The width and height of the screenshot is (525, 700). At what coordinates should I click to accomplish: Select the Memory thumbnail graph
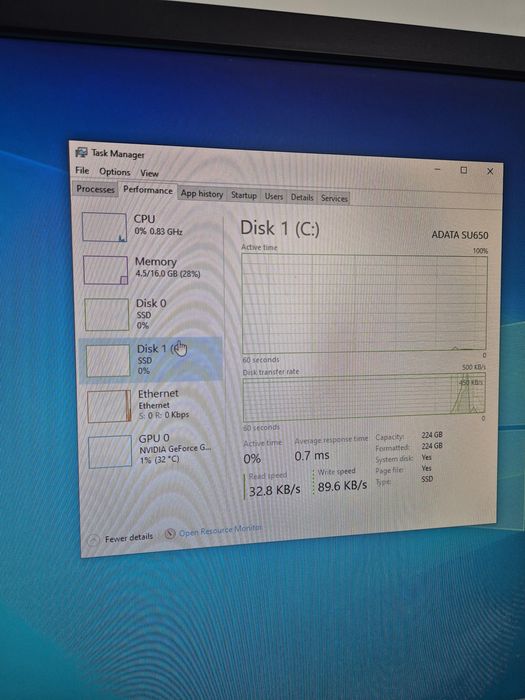tap(105, 270)
